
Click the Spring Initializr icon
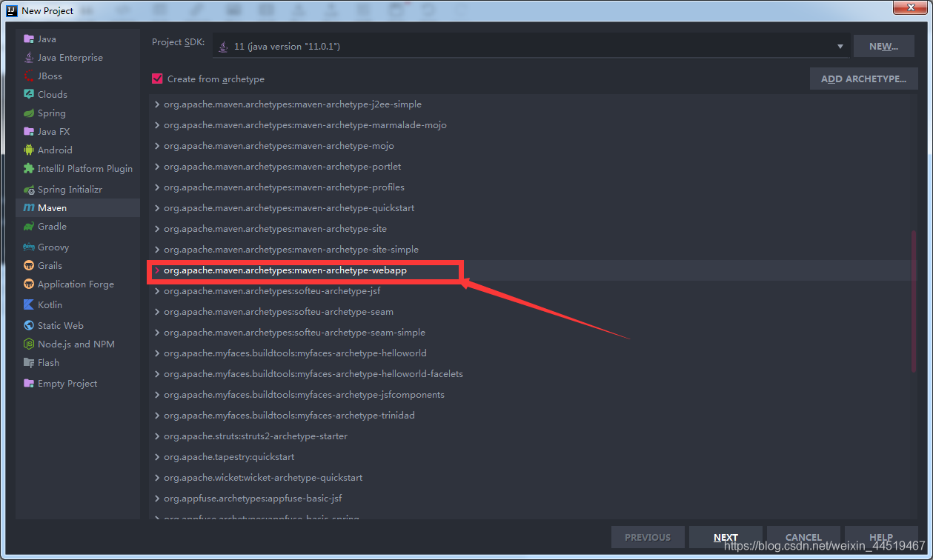29,190
